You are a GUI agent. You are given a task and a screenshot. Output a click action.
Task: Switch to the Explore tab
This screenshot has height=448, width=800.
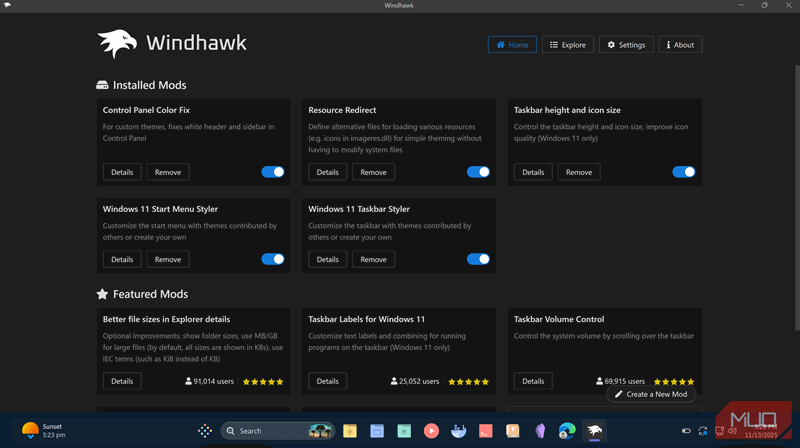coord(567,44)
